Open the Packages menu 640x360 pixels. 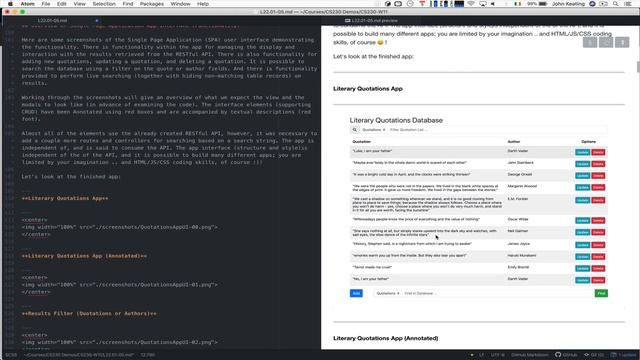pyautogui.click(x=152, y=4)
